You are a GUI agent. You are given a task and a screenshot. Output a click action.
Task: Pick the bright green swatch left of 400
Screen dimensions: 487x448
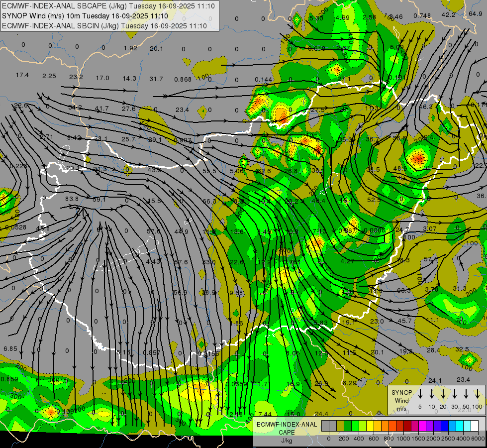(x=355, y=426)
